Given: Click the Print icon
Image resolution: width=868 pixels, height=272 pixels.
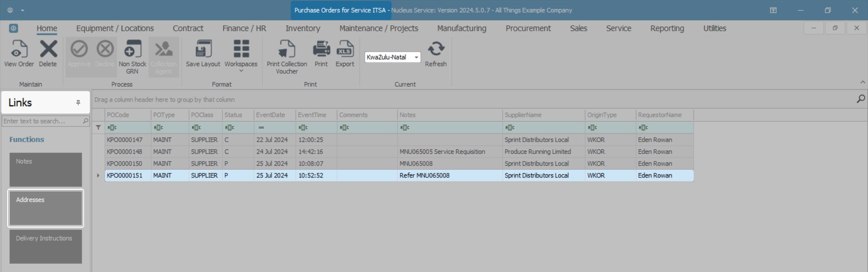Looking at the screenshot, I should (321, 50).
